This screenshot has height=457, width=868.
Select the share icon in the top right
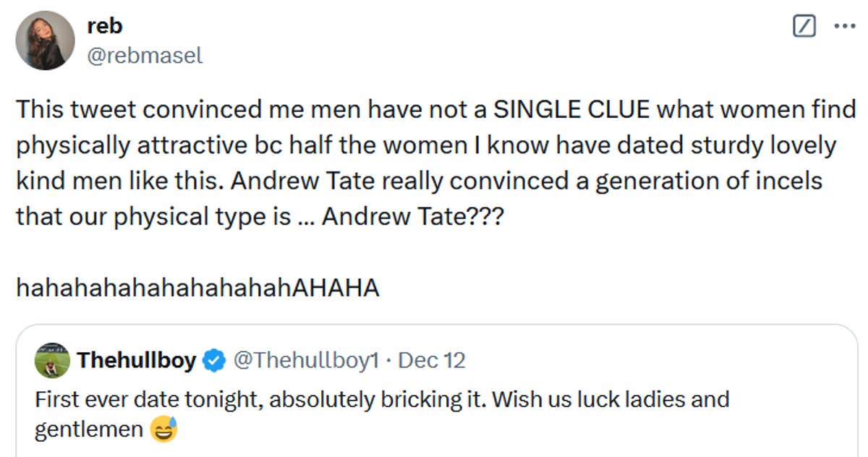(x=802, y=25)
